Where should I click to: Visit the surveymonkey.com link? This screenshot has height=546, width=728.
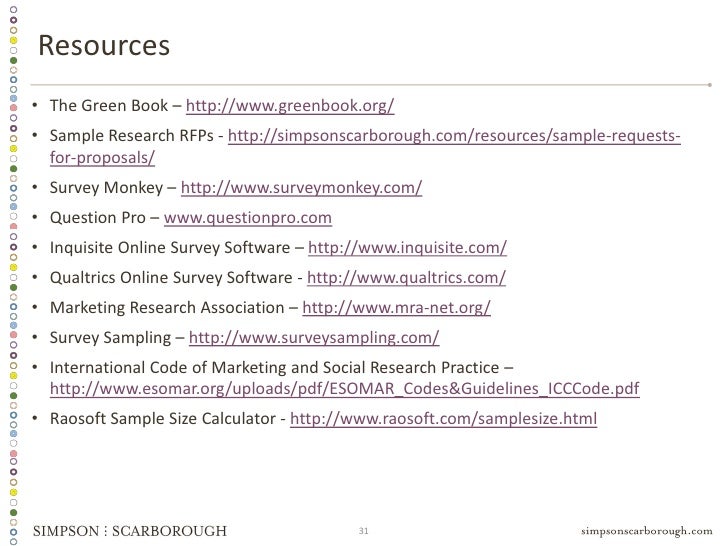tap(301, 188)
